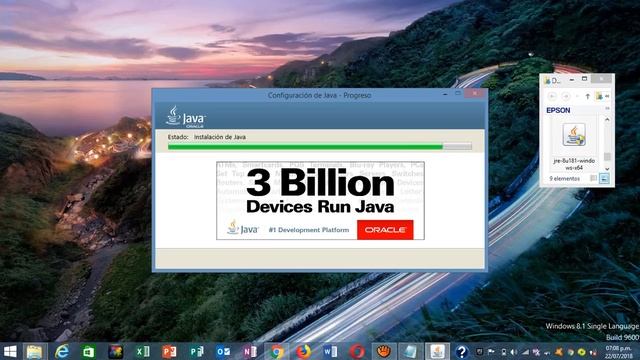Viewport: 640px width, 360px height.
Task: Collapse the EPSON group header
Action: pos(607,109)
